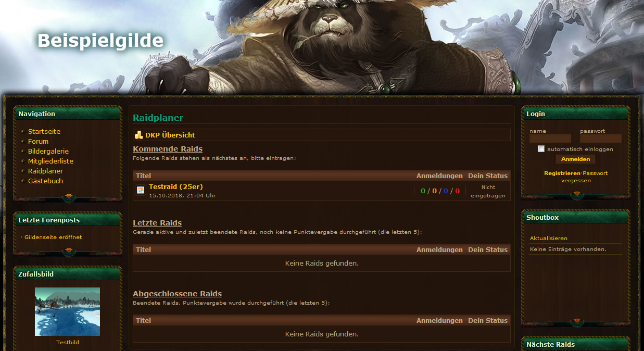Click the gold coins DKP icon
The width and height of the screenshot is (644, 351).
(x=139, y=135)
